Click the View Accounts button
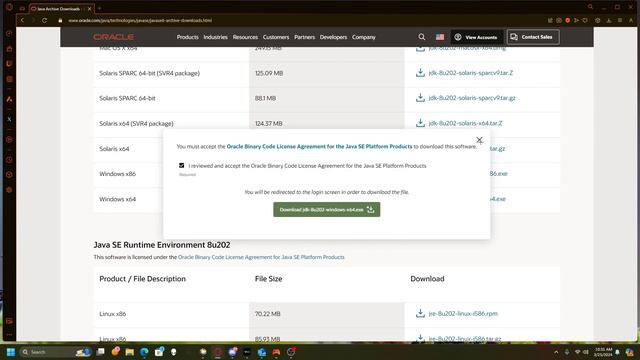 pos(477,37)
